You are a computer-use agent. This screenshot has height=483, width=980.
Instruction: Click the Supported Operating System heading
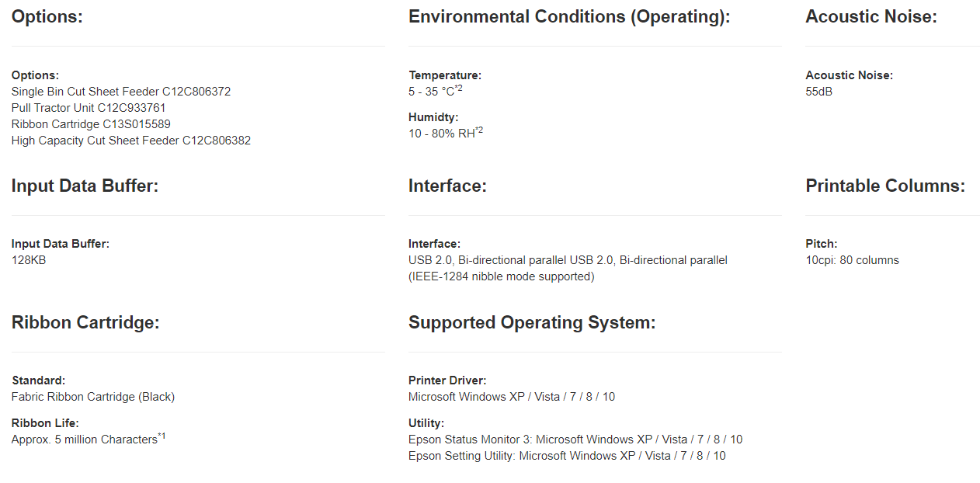pyautogui.click(x=532, y=322)
